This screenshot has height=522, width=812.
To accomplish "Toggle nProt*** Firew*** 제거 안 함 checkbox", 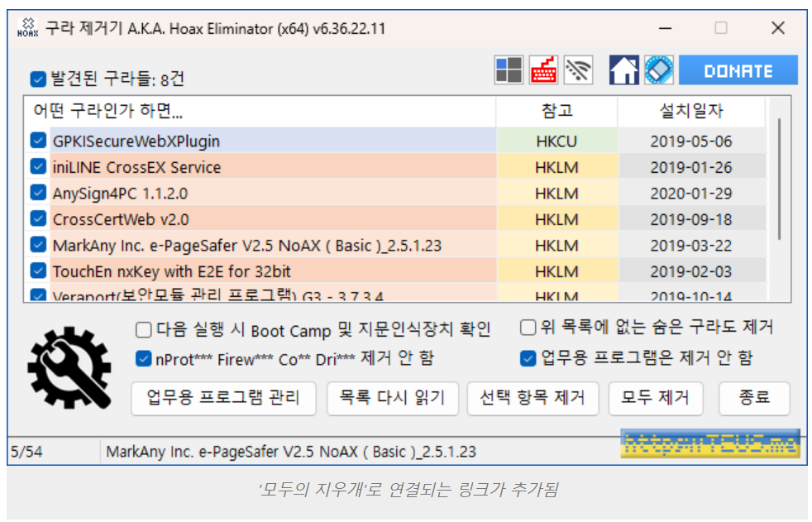I will (143, 358).
